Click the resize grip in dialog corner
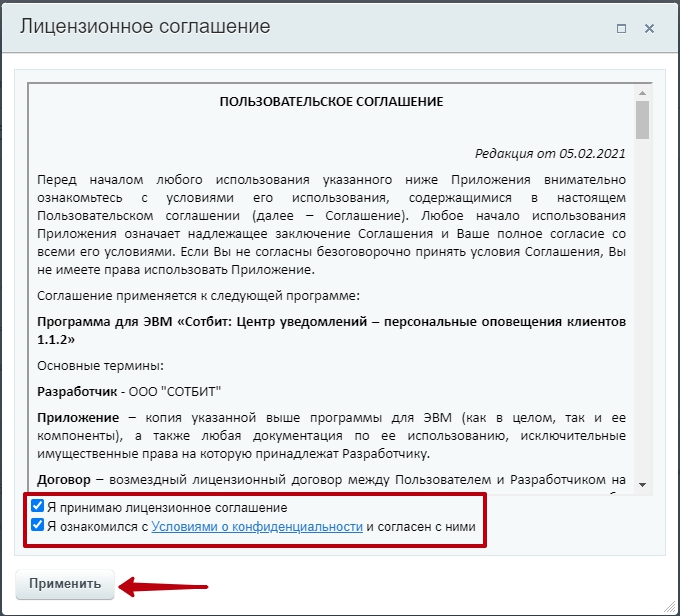Viewport: 680px width, 616px height. click(x=670, y=607)
